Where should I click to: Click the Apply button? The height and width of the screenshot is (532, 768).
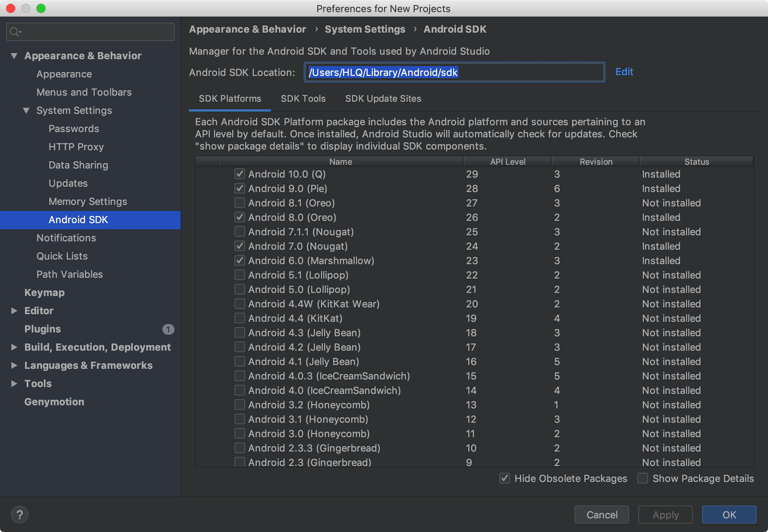pos(665,515)
